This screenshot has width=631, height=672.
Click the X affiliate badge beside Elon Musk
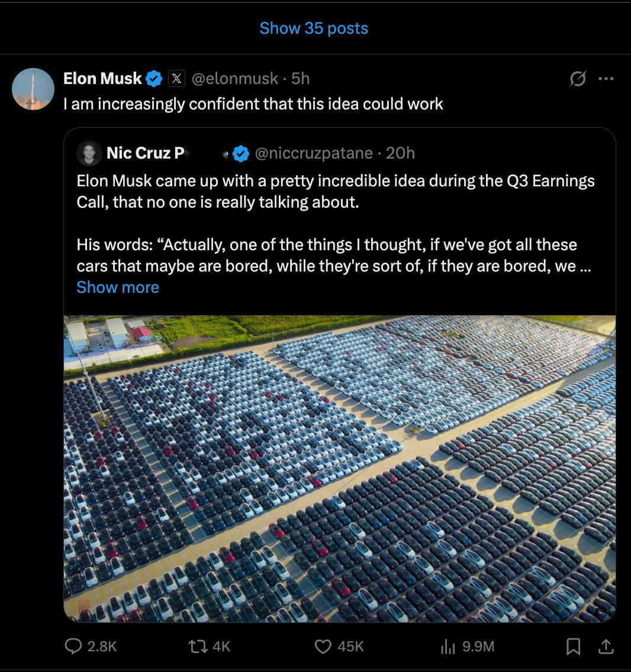176,78
